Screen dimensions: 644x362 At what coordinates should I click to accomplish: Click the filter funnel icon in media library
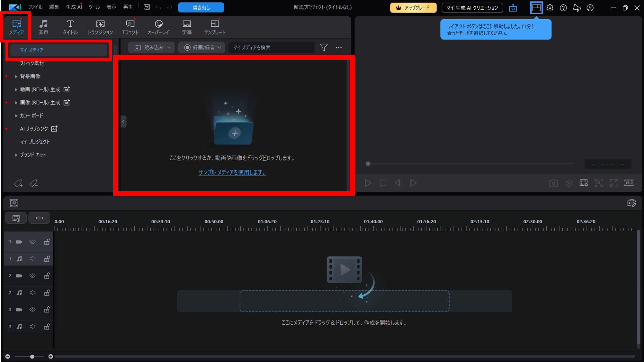[x=324, y=48]
